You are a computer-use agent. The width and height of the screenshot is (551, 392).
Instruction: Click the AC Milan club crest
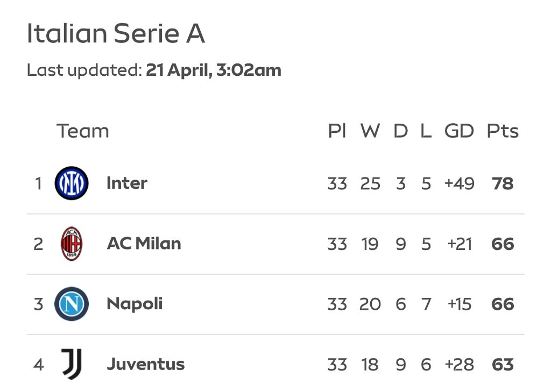click(x=72, y=244)
